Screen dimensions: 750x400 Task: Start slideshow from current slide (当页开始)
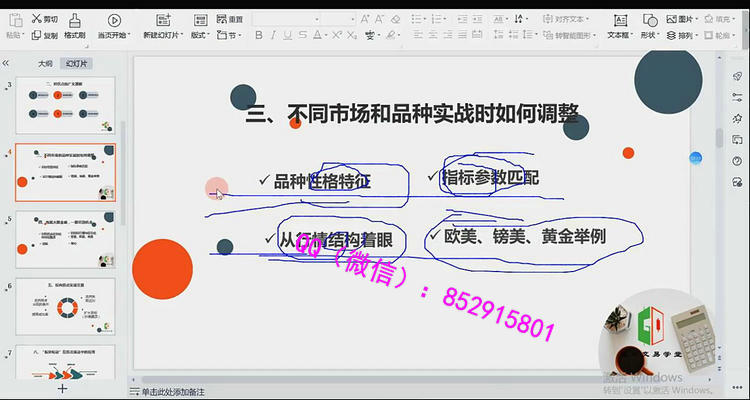click(112, 27)
